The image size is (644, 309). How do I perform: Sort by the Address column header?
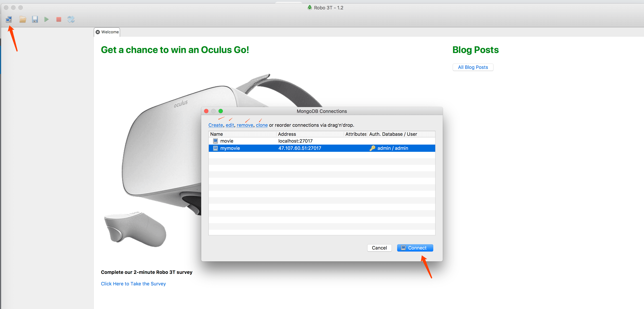pyautogui.click(x=310, y=134)
